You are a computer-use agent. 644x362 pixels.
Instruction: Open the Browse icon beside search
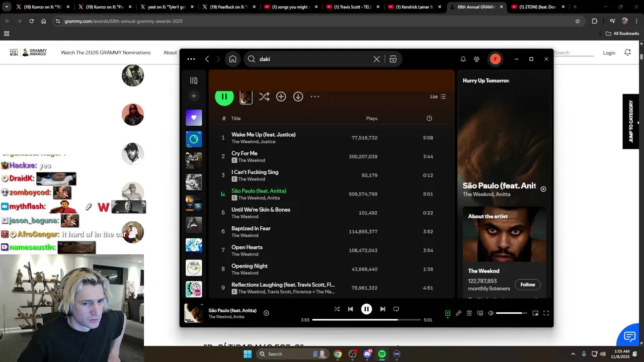click(393, 59)
